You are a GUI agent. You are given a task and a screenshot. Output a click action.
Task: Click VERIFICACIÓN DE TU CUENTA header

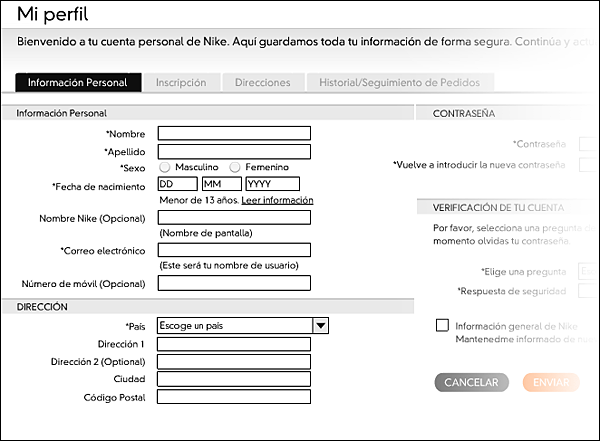[498, 208]
